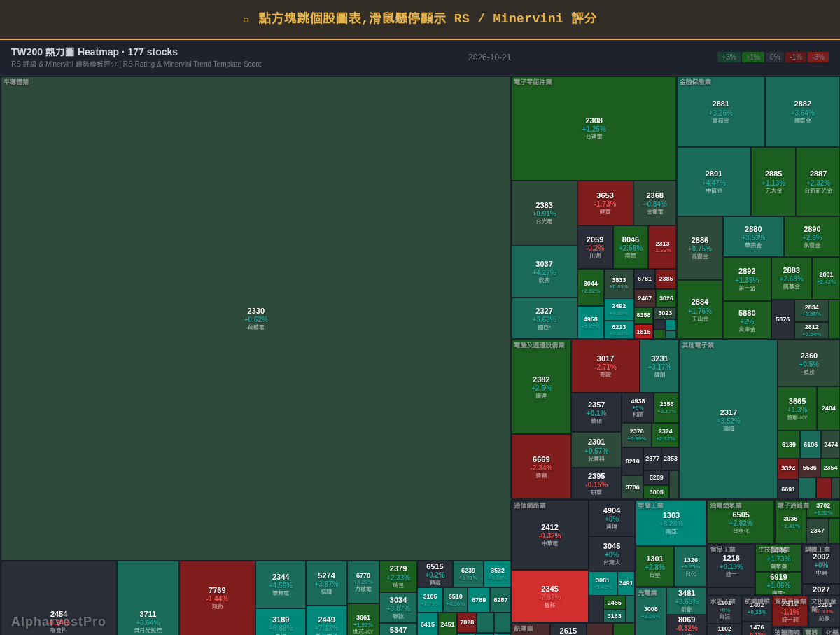Open the 2308 台達電 tile
This screenshot has height=635, width=840.
click(x=594, y=129)
